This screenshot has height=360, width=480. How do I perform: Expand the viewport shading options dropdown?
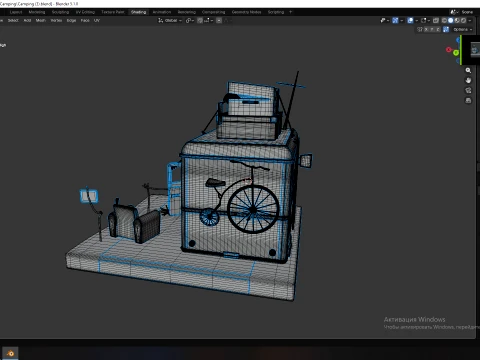(470, 20)
